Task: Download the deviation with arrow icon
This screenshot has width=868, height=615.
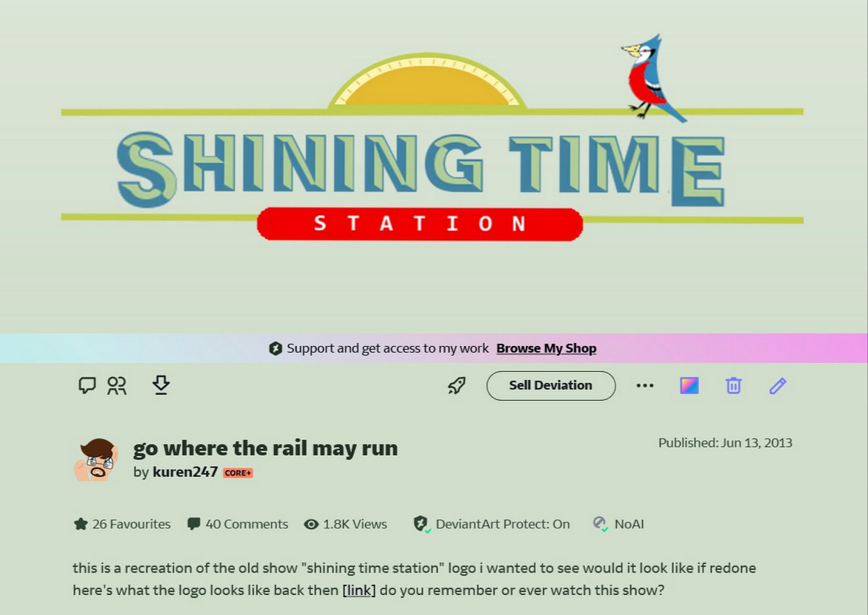Action: pos(161,385)
